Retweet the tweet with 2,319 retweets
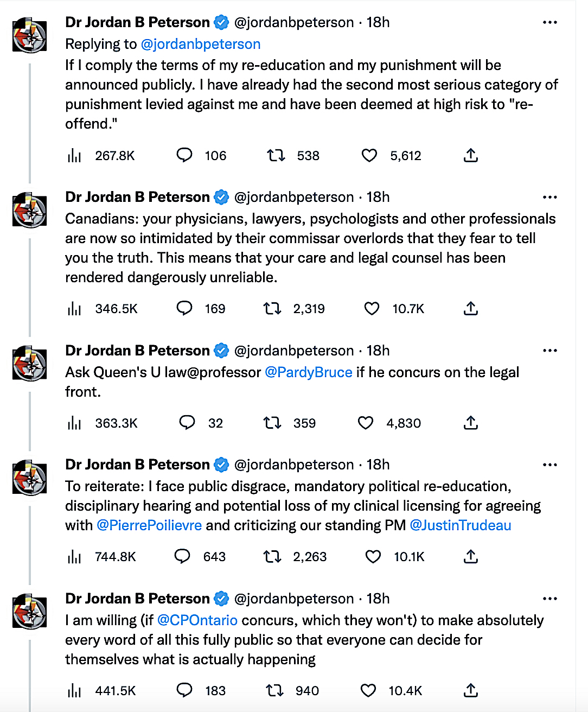Viewport: 588px width, 712px height. (x=272, y=309)
